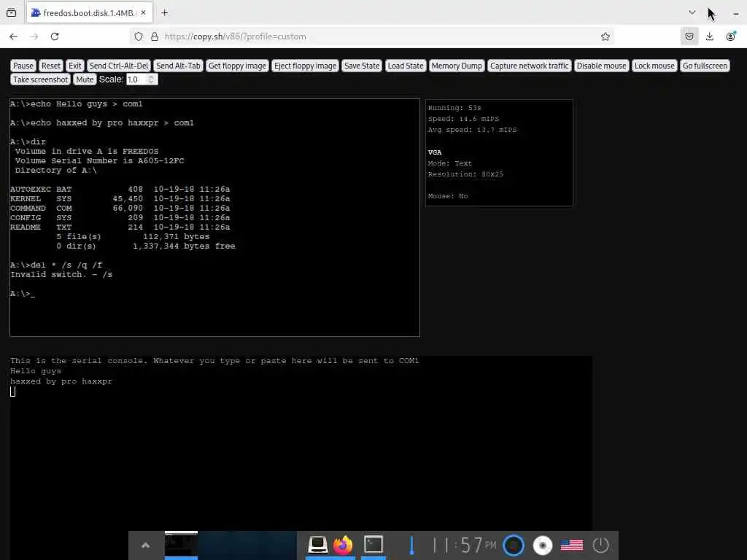The height and width of the screenshot is (560, 747).
Task: Eject floppy image
Action: (x=306, y=66)
